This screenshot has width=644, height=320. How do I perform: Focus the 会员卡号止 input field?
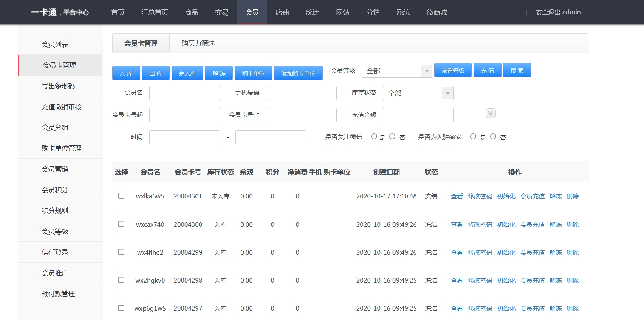click(301, 115)
